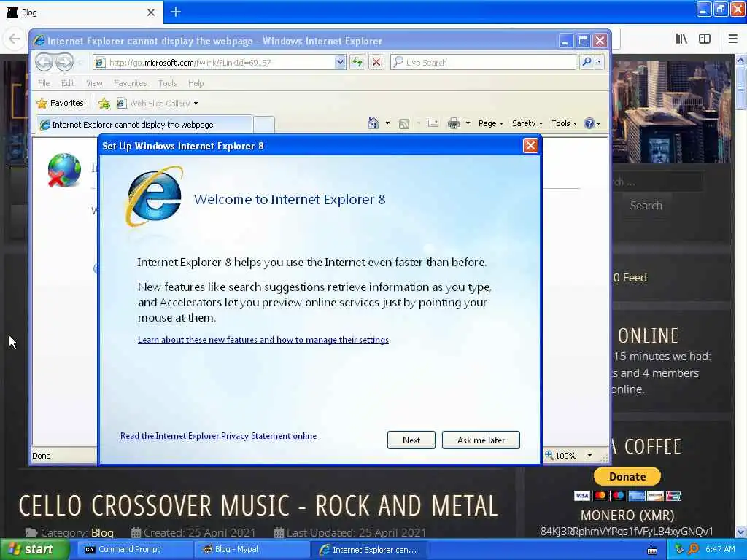Click the Add to Favorites Bar icon

tap(104, 103)
